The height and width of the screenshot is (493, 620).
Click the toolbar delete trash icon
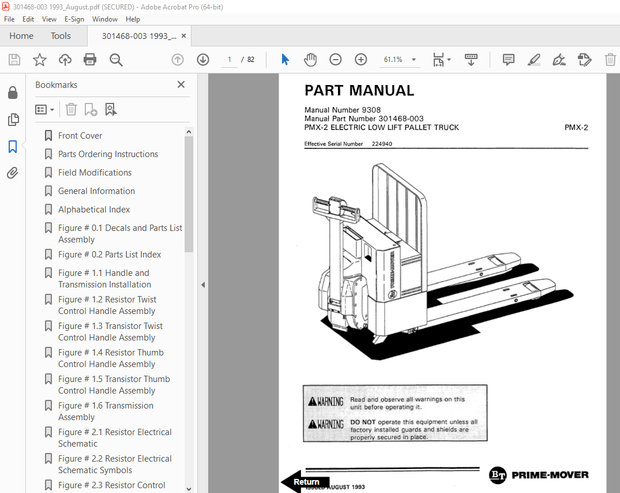tap(610, 60)
